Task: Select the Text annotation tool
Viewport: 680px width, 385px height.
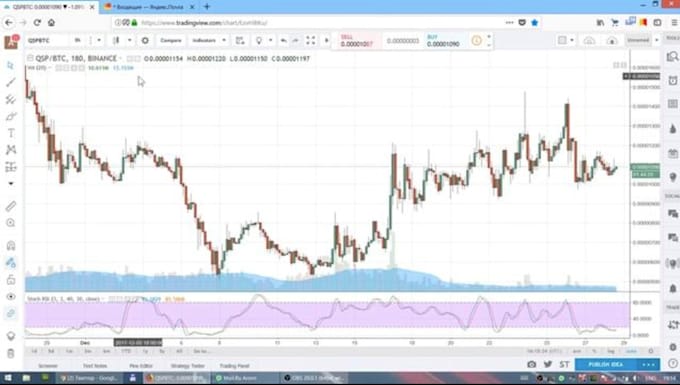Action: (x=11, y=133)
